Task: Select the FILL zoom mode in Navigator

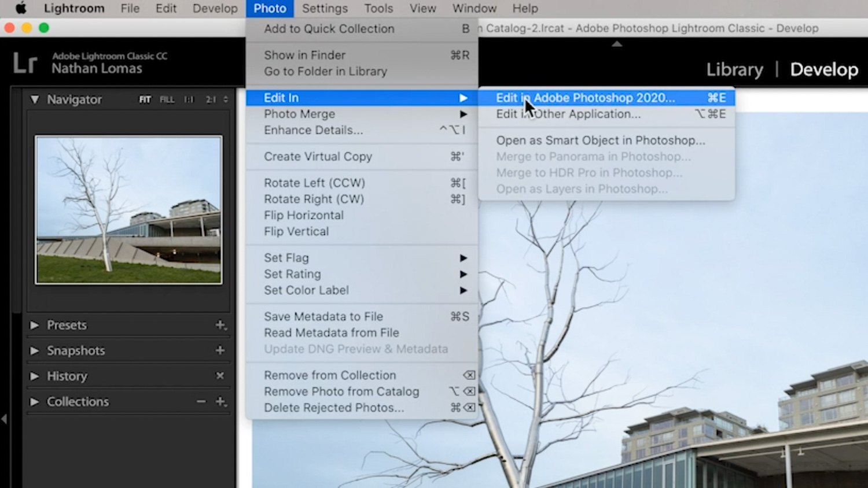Action: pos(167,99)
